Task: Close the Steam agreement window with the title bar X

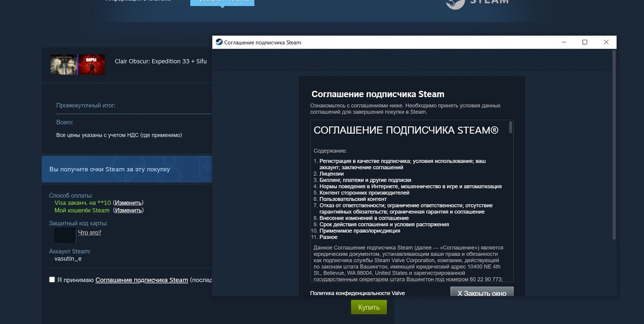Action: (606, 42)
